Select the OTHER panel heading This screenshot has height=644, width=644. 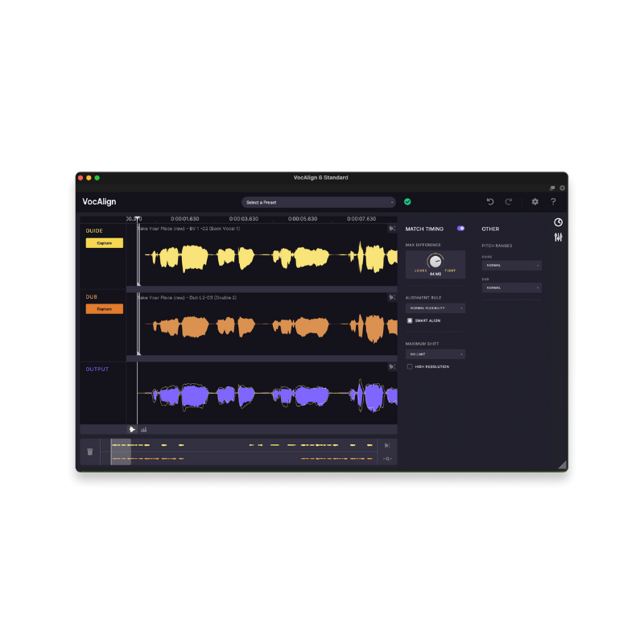(489, 229)
